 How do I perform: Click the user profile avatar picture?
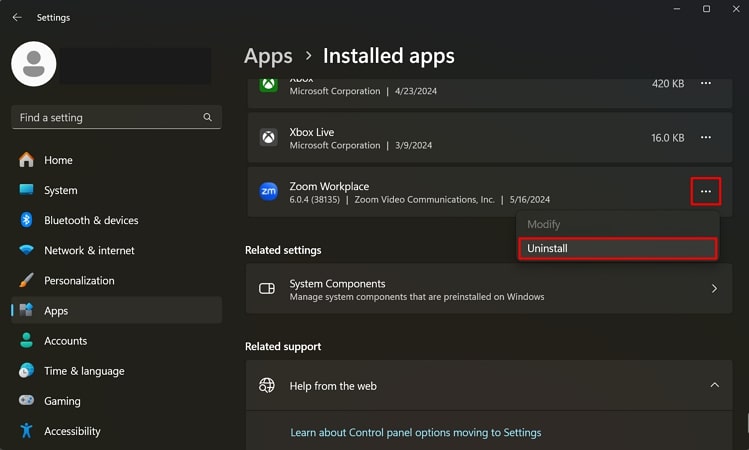coord(32,65)
